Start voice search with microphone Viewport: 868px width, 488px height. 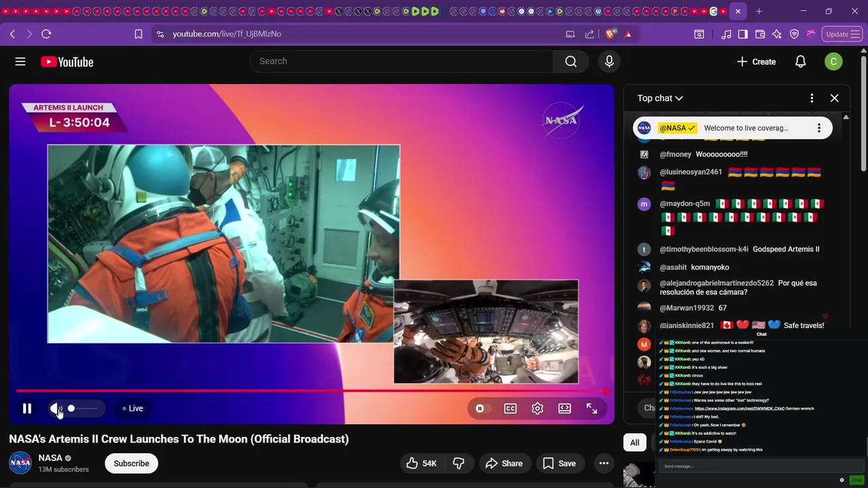click(609, 62)
